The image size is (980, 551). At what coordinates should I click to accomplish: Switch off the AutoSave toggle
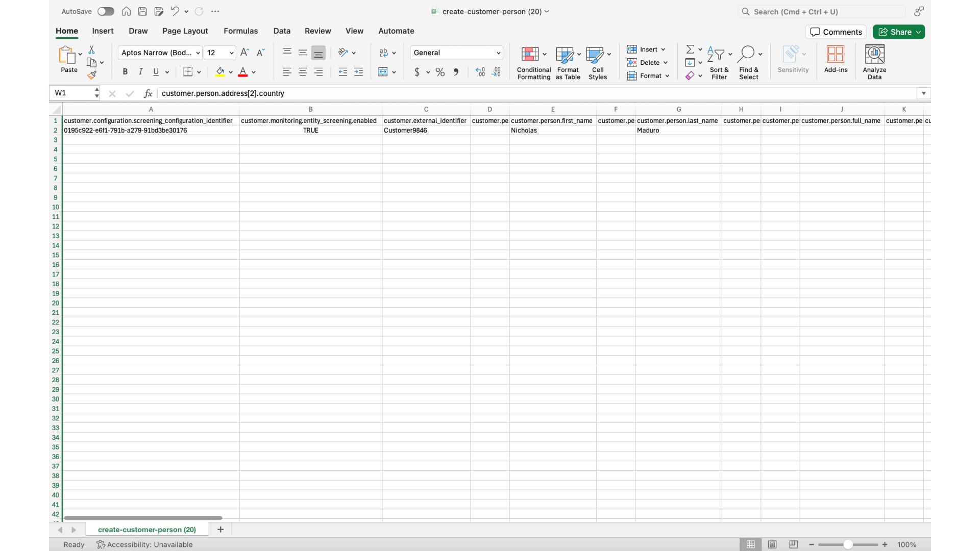(x=105, y=11)
